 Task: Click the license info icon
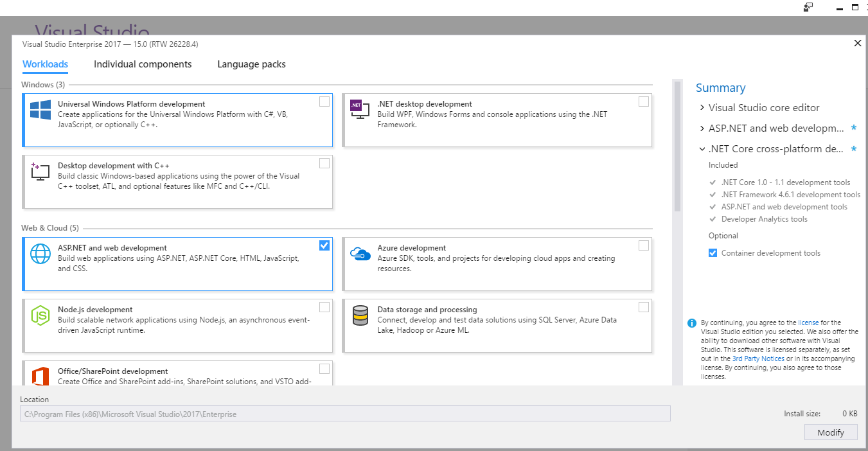692,323
